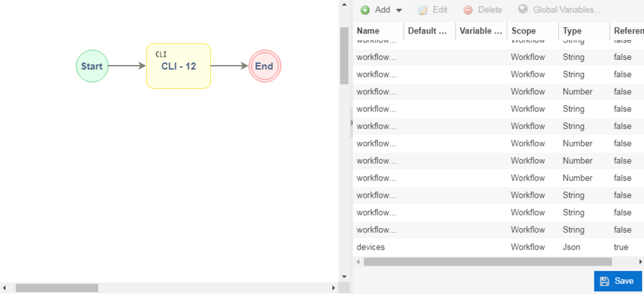Select the CLI - 12 activity node
Viewport: 644px width, 294px height.
tap(179, 66)
